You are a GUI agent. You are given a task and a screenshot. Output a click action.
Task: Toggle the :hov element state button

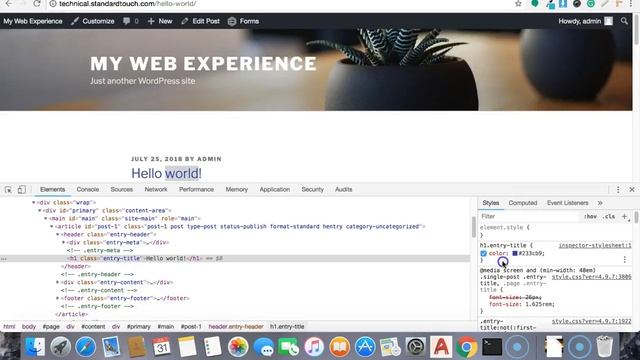[x=590, y=216]
